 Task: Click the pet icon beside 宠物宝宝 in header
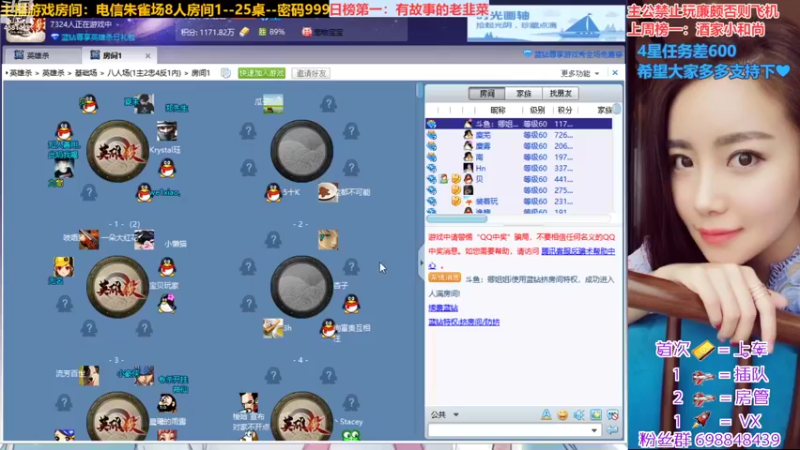[307, 32]
